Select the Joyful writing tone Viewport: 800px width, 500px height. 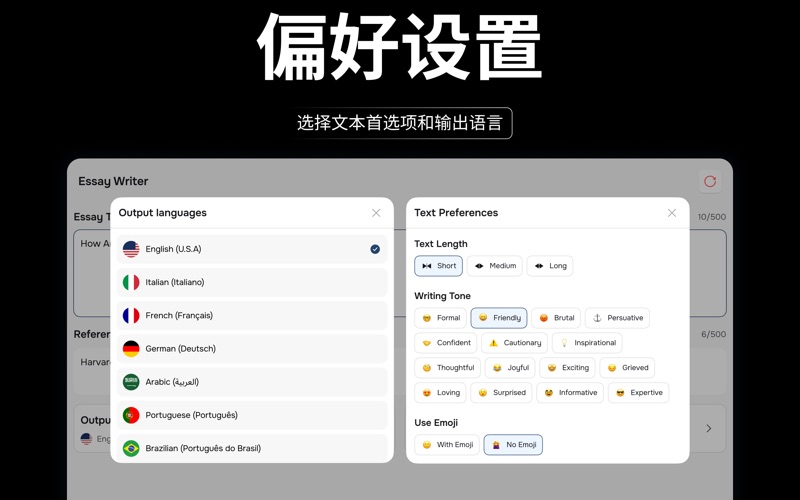(x=510, y=368)
